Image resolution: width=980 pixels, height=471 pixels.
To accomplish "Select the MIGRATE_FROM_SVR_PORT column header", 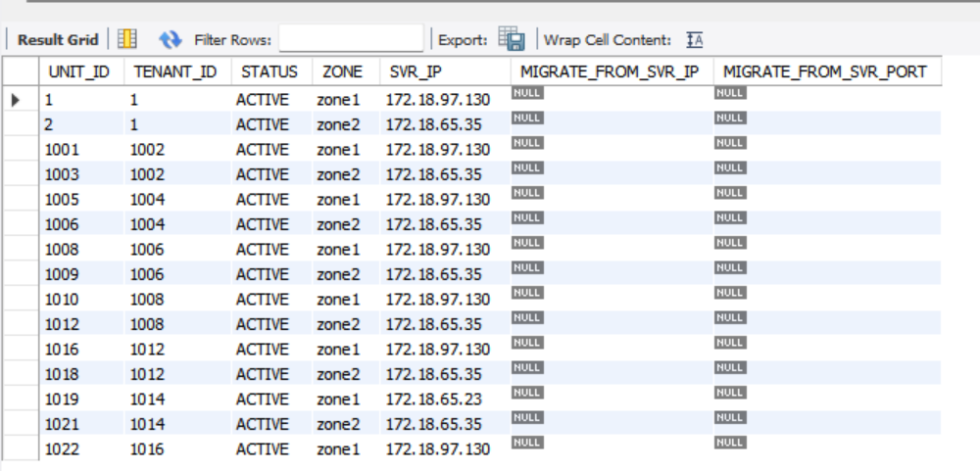I will (824, 71).
